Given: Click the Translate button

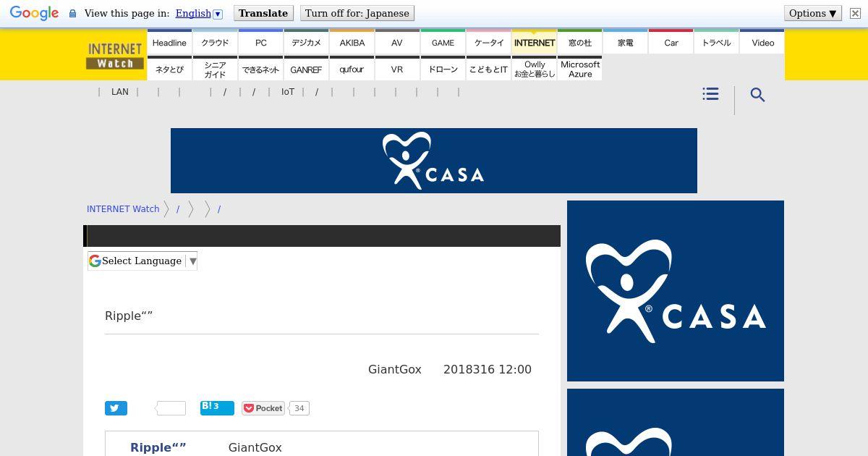Looking at the screenshot, I should tap(263, 13).
